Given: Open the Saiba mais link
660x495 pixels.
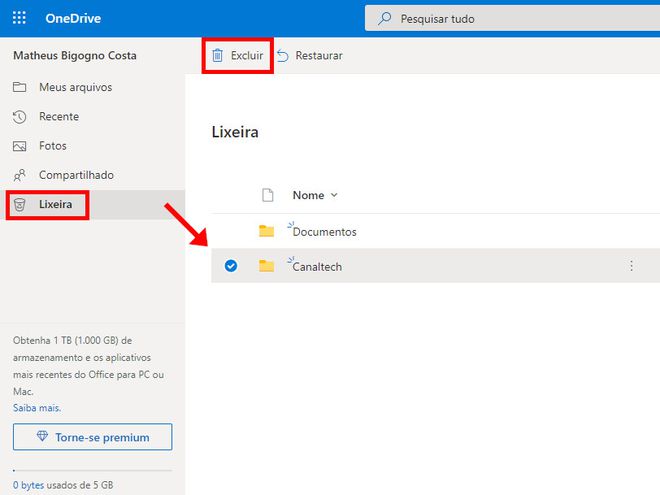Looking at the screenshot, I should tap(37, 408).
